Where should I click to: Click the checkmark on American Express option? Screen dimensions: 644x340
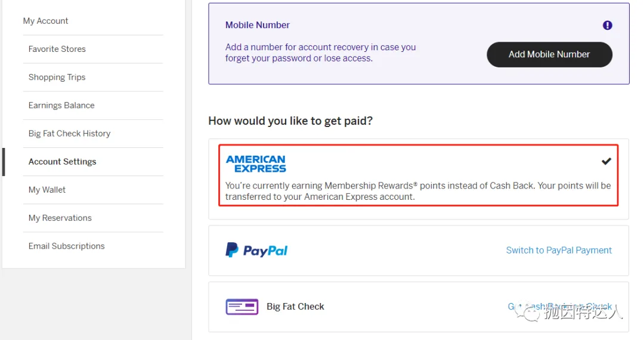click(606, 162)
